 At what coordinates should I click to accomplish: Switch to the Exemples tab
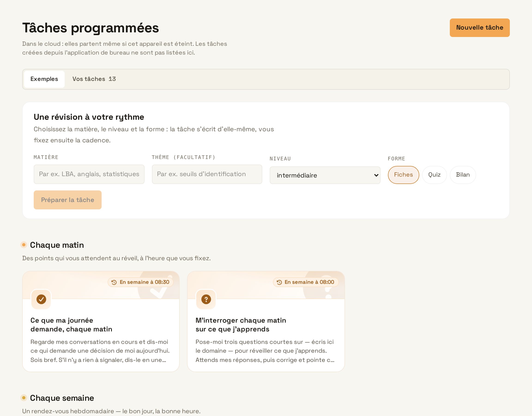[44, 79]
